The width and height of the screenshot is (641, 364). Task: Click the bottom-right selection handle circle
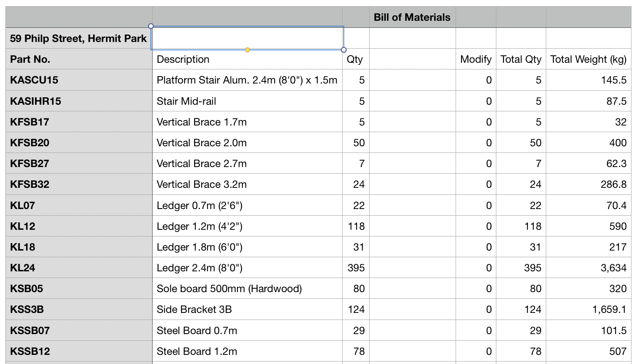click(344, 50)
